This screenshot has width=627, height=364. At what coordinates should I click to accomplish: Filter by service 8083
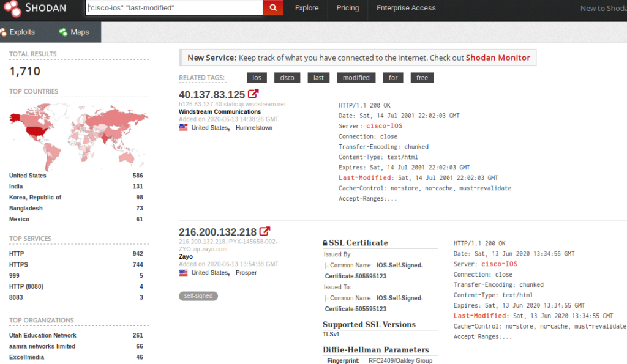tap(16, 297)
